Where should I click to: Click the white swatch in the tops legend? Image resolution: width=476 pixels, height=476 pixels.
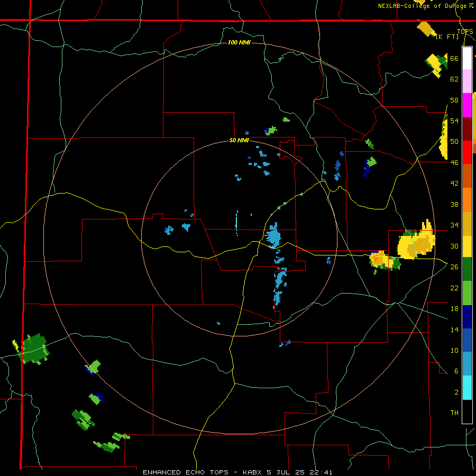[467, 58]
